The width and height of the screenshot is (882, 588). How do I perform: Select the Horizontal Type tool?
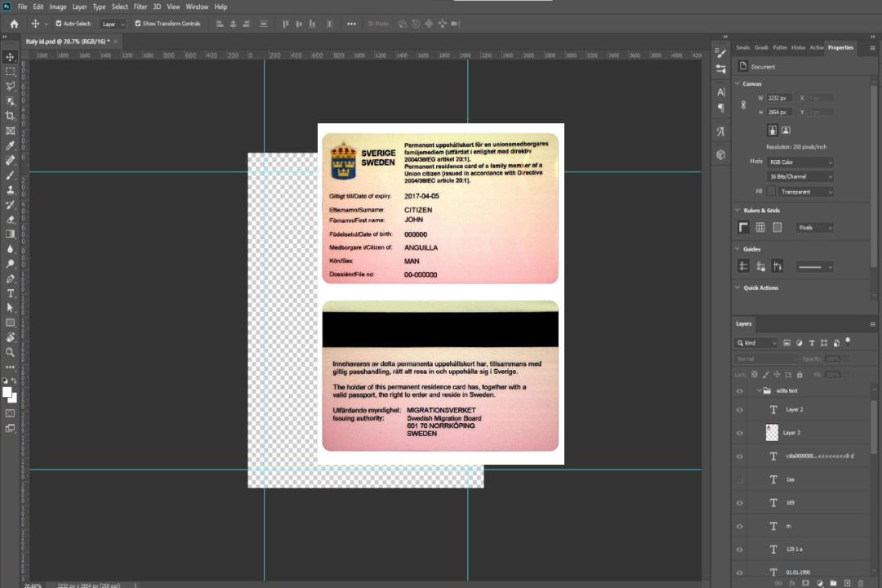pos(10,293)
